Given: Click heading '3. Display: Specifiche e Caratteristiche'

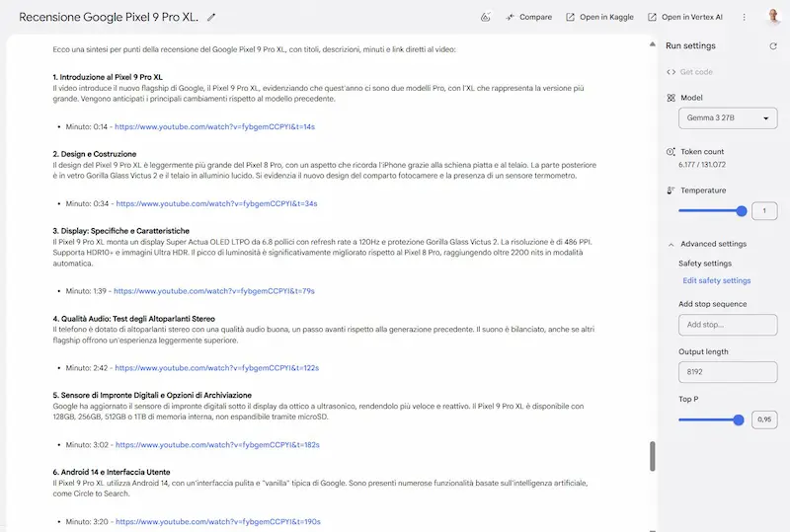Looking at the screenshot, I should coord(120,231).
